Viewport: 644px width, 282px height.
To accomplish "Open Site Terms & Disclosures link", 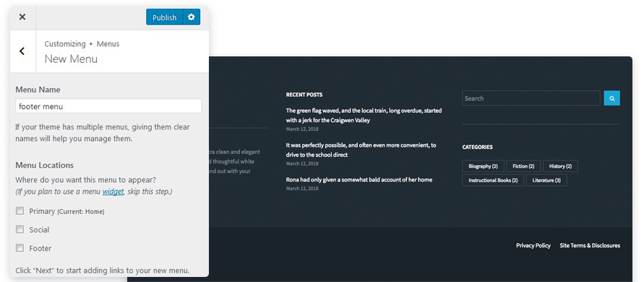I will [x=590, y=245].
